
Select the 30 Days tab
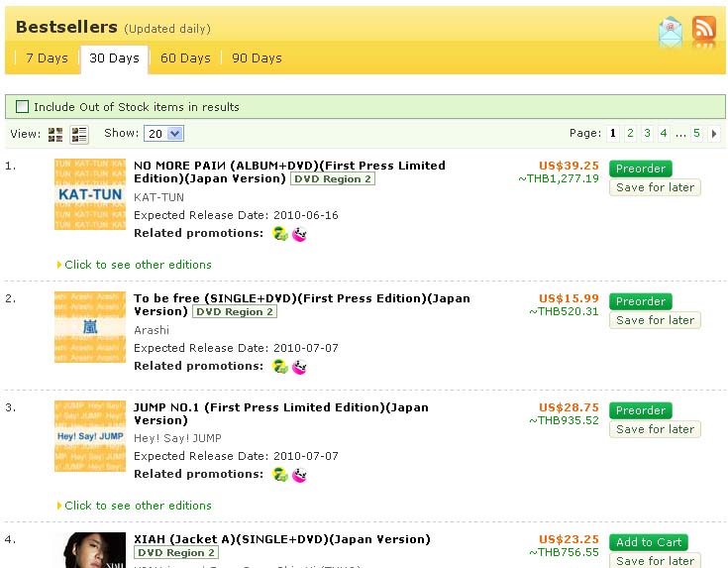click(x=114, y=58)
